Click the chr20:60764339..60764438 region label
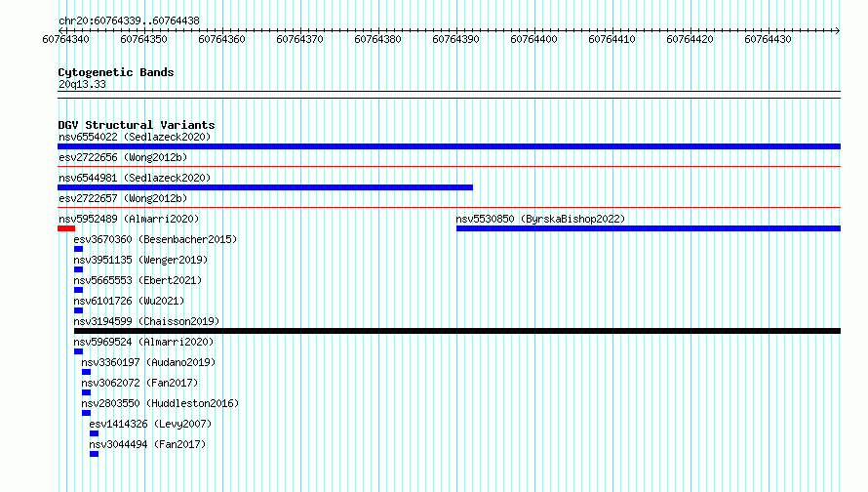This screenshot has width=868, height=492. click(129, 20)
